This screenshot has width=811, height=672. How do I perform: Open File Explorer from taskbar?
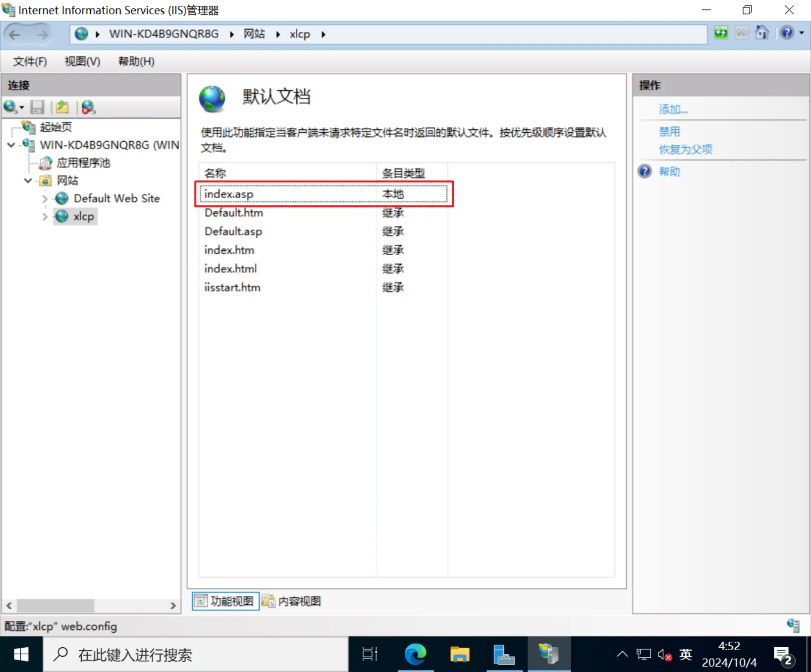pyautogui.click(x=460, y=655)
